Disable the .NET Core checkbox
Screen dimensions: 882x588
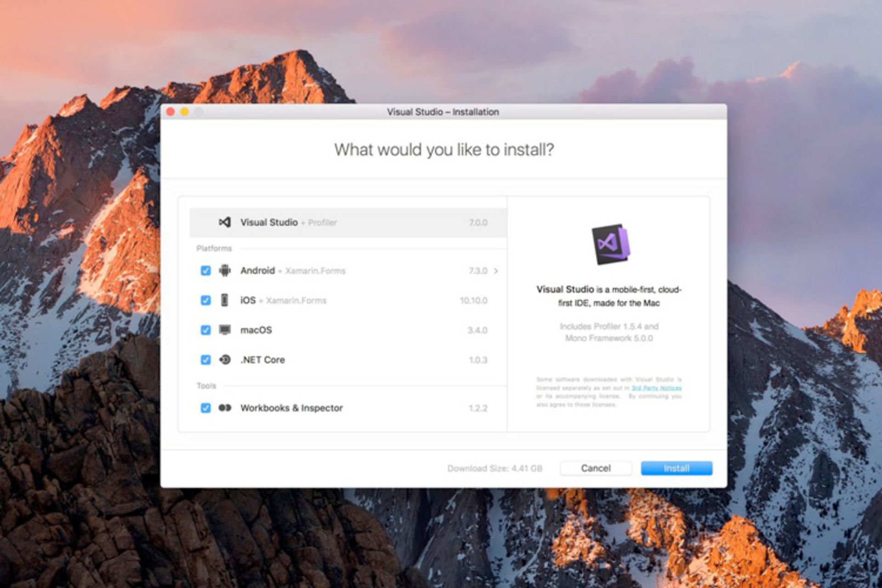click(x=206, y=360)
